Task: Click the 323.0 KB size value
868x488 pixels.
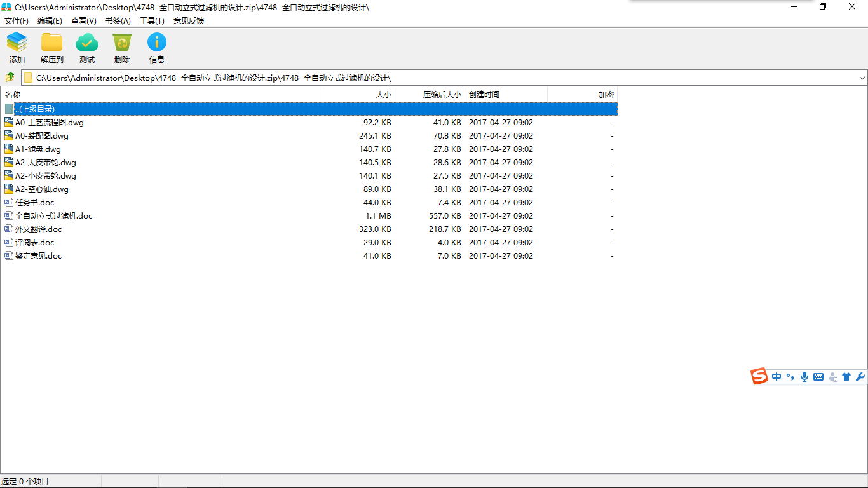Action: pos(375,229)
